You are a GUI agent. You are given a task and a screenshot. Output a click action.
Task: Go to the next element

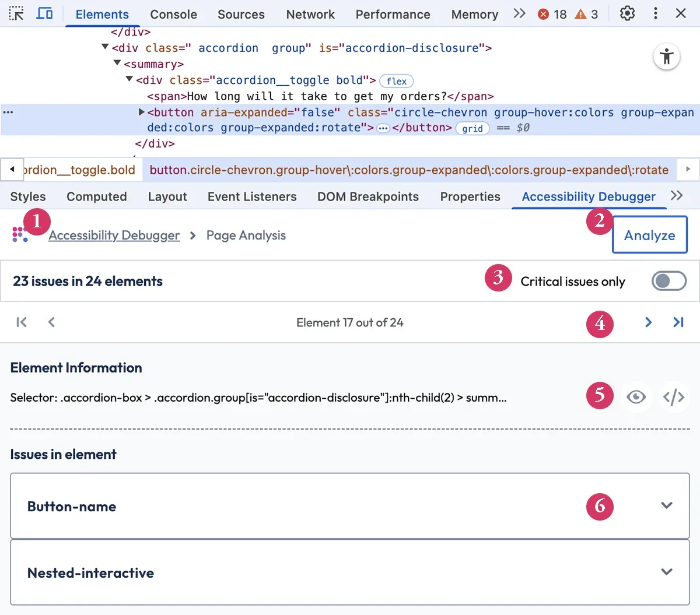pyautogui.click(x=648, y=322)
